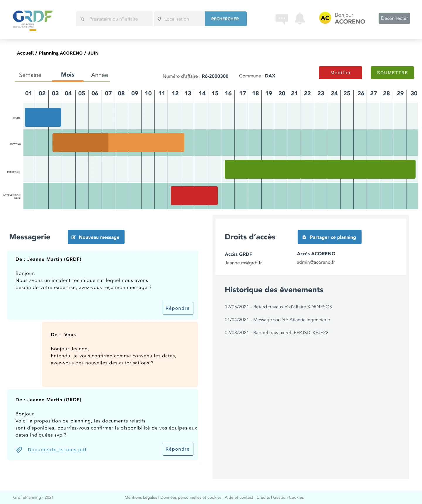Click the 'De : Vous' message card

coord(120,354)
